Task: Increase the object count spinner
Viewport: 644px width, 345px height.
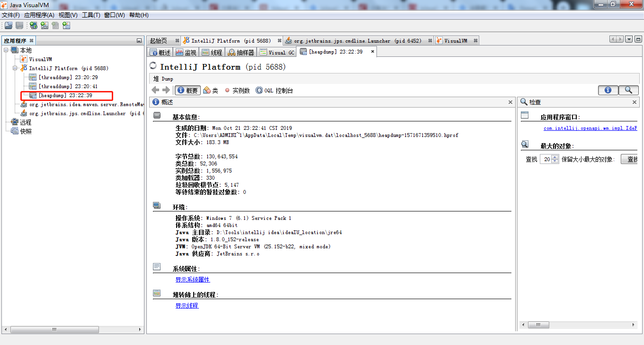Action: point(555,157)
